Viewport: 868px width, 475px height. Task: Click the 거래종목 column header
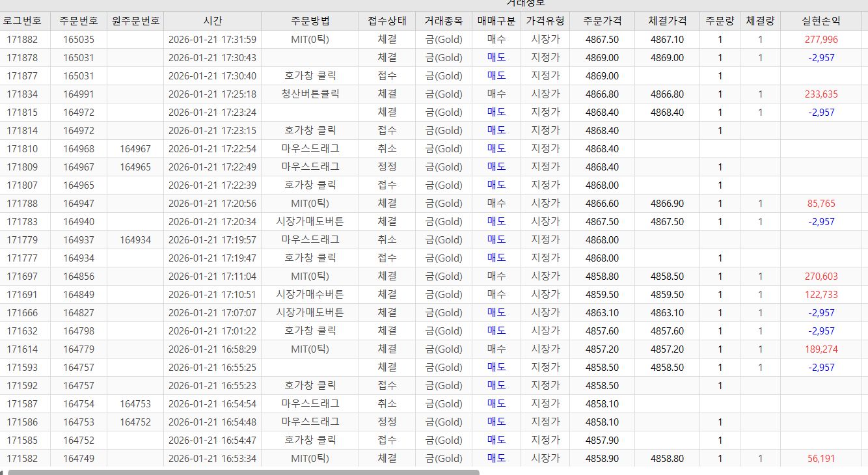pos(444,21)
